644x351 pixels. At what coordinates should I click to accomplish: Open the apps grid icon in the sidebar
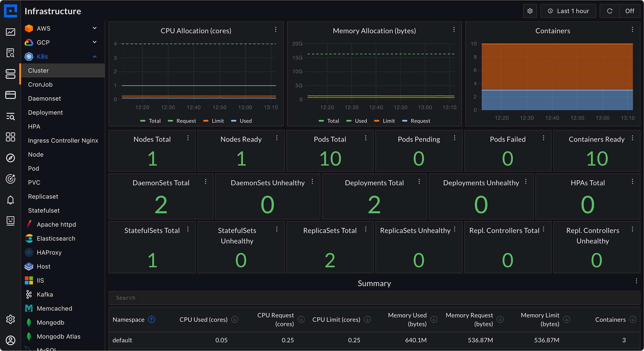[10, 137]
